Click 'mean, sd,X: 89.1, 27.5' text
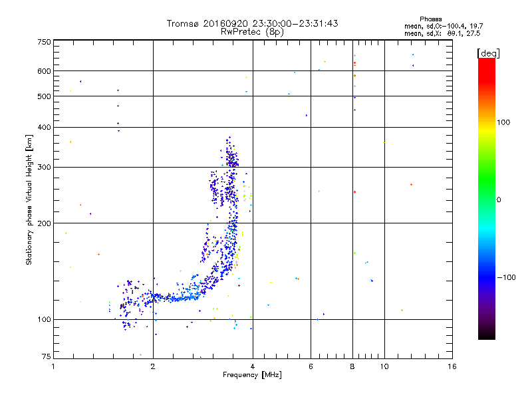 click(x=442, y=33)
